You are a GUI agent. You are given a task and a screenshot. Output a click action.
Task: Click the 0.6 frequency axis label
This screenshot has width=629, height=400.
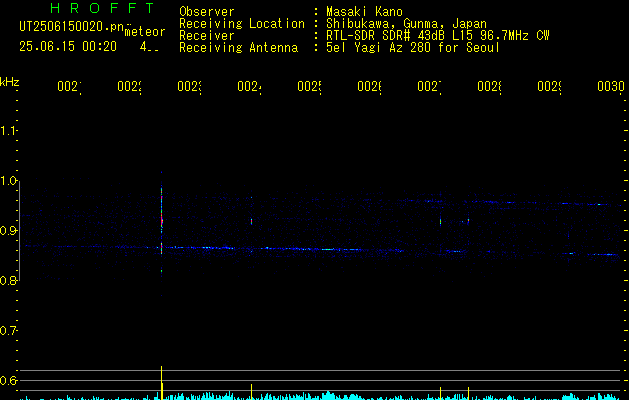point(8,380)
